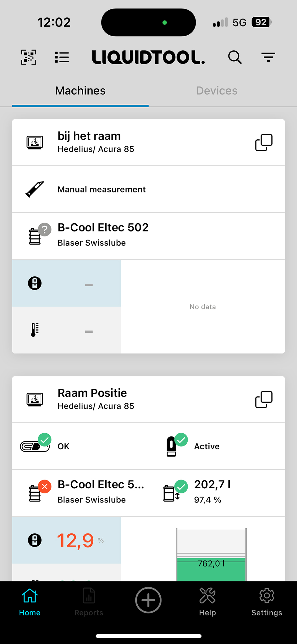Open the search magnifier
297x644 pixels.
coord(235,57)
